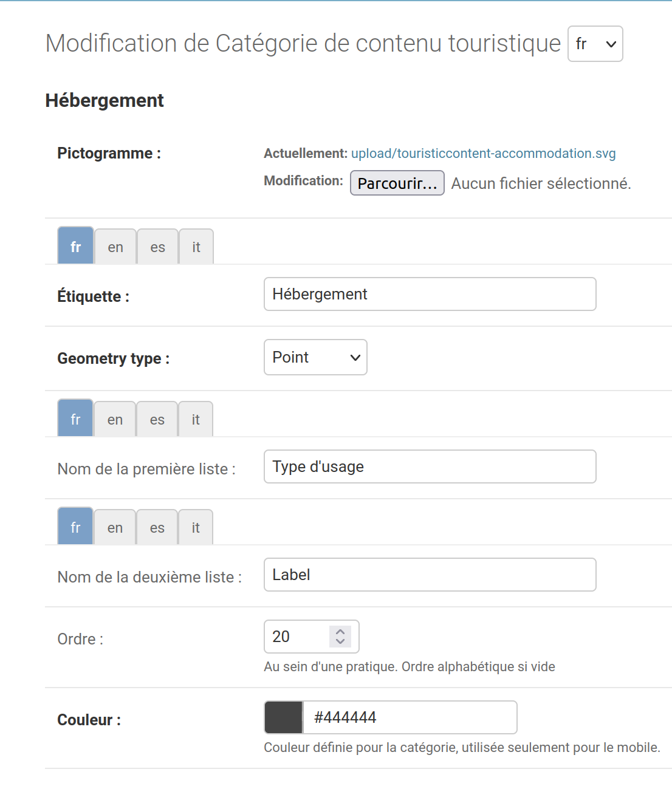Increase Ordre value with up arrow
The height and width of the screenshot is (803, 672).
point(340,632)
